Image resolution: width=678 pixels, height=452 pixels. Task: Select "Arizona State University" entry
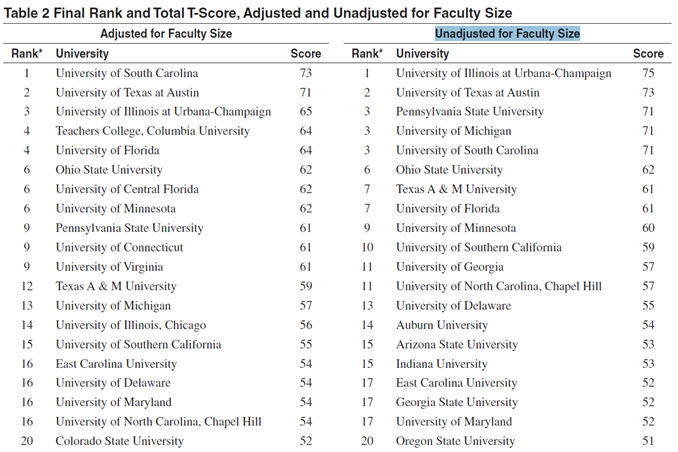[x=456, y=344]
